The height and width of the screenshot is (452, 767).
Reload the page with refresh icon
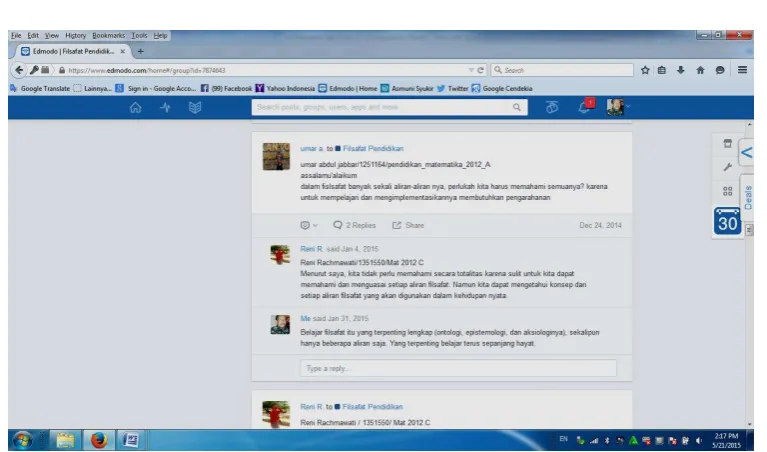480,70
